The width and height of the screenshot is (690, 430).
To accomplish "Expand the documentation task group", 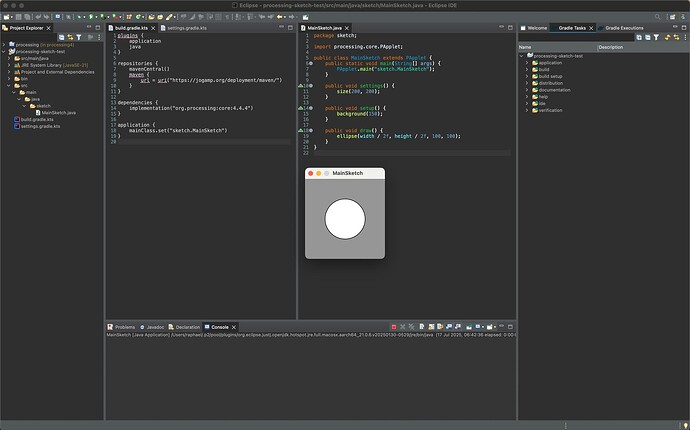I will coord(527,90).
